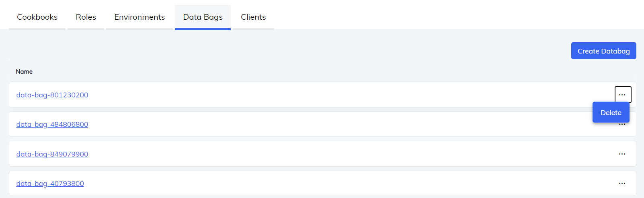Switch to the Clients tab
Screen dimensions: 644x198
[253, 17]
